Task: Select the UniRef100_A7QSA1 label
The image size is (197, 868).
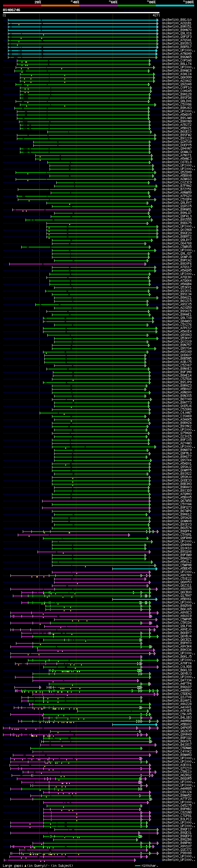Action: click(176, 40)
